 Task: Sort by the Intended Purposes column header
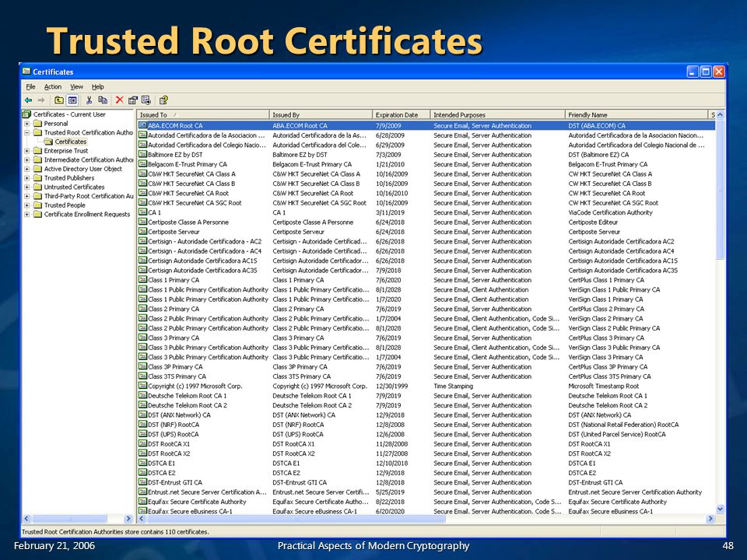click(x=497, y=115)
